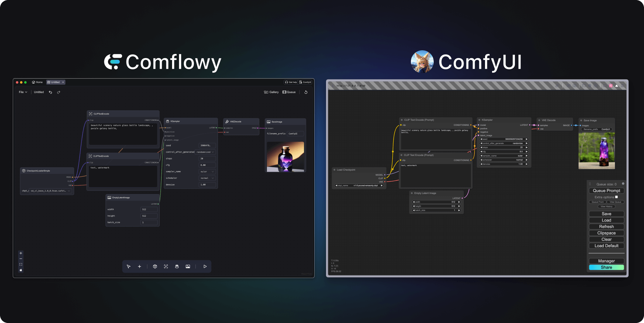Click the VAEDecode node icon
The height and width of the screenshot is (323, 644).
click(x=227, y=122)
